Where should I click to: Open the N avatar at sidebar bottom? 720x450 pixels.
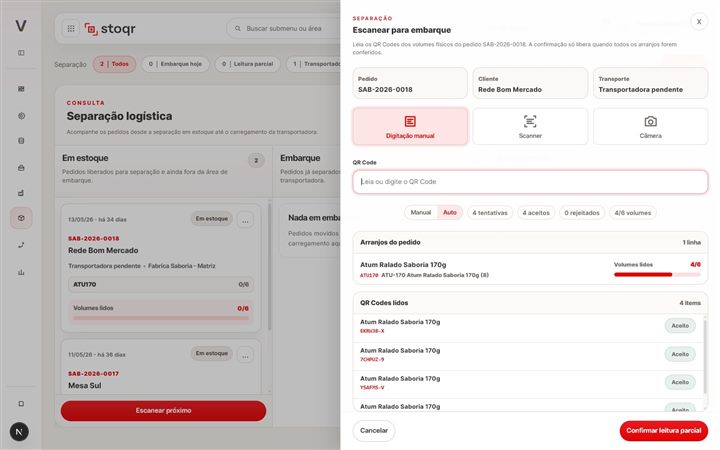(x=19, y=432)
